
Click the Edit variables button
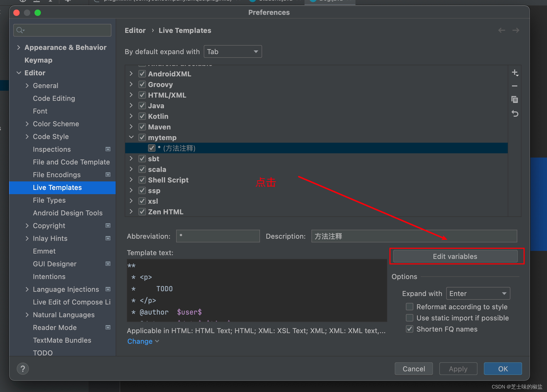click(455, 256)
